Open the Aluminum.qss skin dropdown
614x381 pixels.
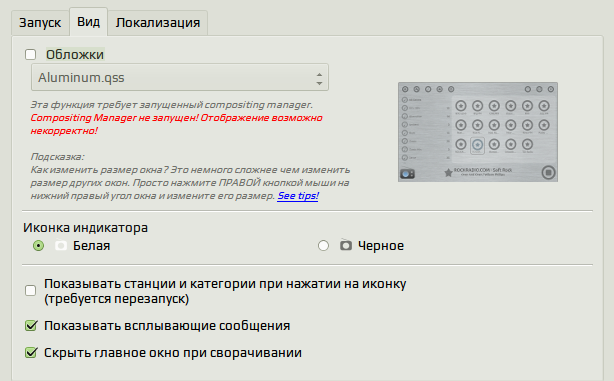point(180,78)
